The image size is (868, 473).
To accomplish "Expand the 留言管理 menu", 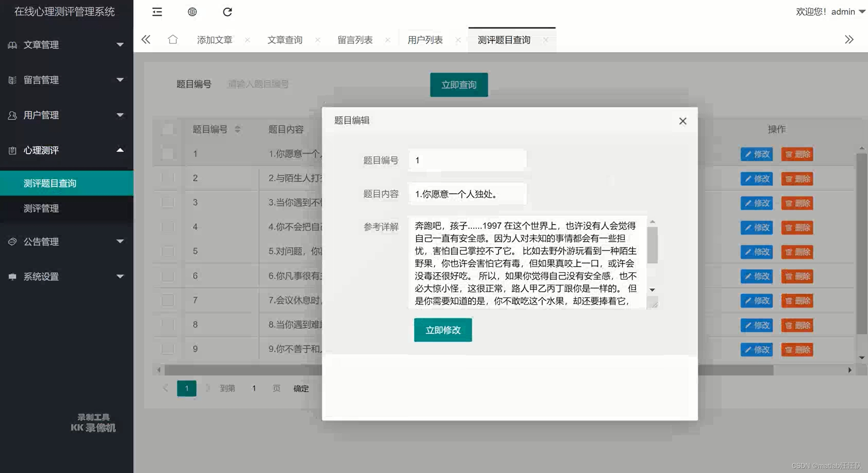I will [119, 80].
